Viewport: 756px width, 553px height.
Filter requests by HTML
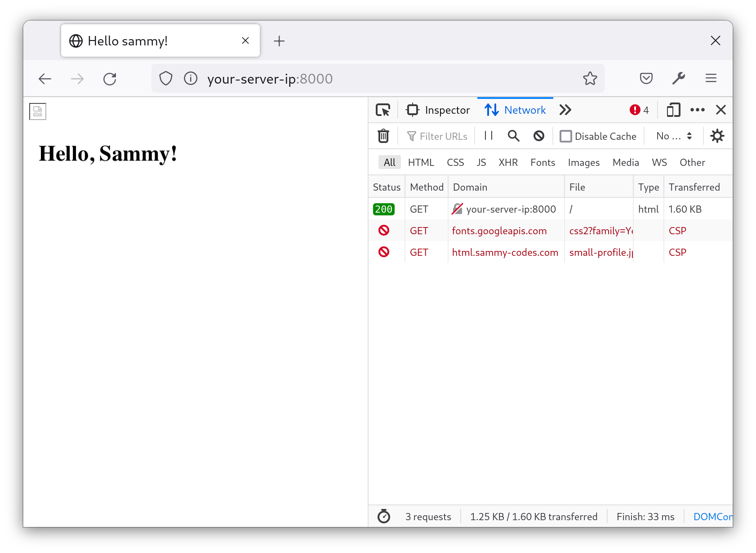[x=421, y=162]
